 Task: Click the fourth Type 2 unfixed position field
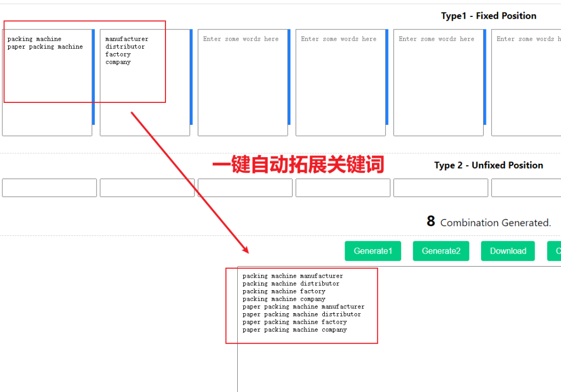343,188
